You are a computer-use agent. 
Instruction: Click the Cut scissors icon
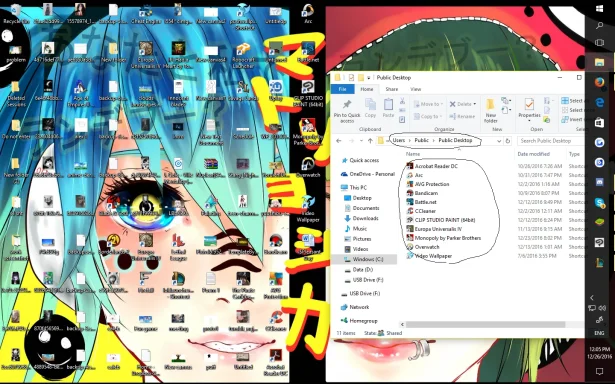click(x=402, y=101)
